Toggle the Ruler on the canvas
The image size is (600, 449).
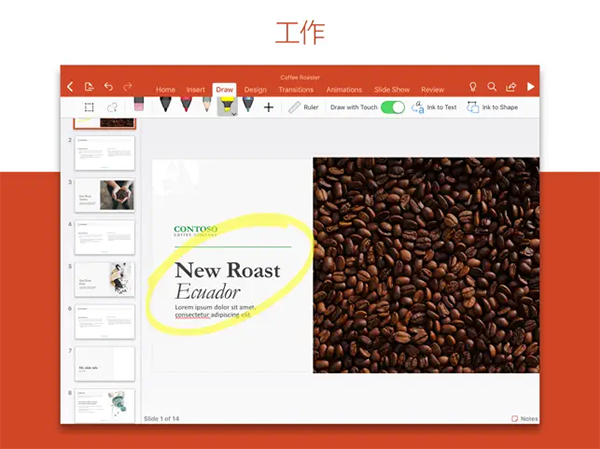[304, 107]
